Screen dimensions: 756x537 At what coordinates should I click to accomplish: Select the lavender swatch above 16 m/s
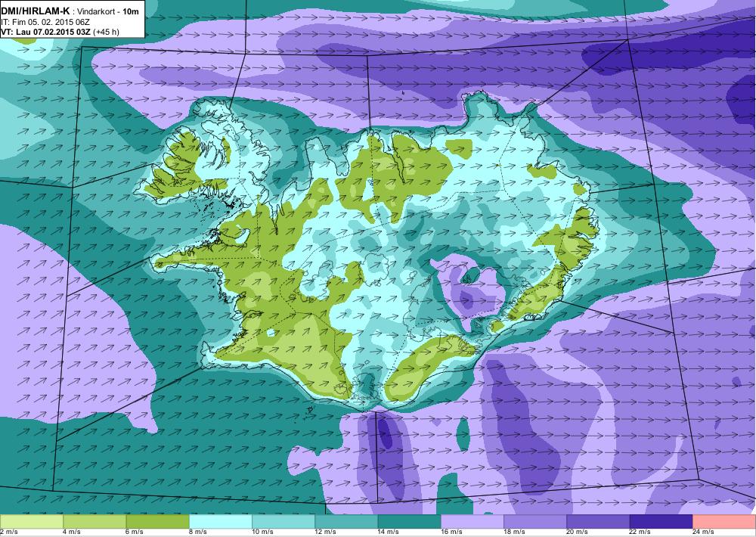pyautogui.click(x=472, y=522)
